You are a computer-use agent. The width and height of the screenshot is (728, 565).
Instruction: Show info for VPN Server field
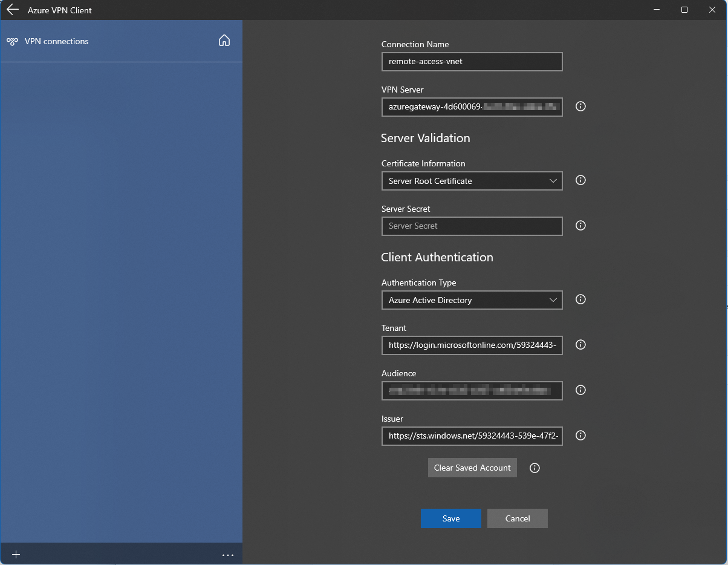pyautogui.click(x=580, y=106)
